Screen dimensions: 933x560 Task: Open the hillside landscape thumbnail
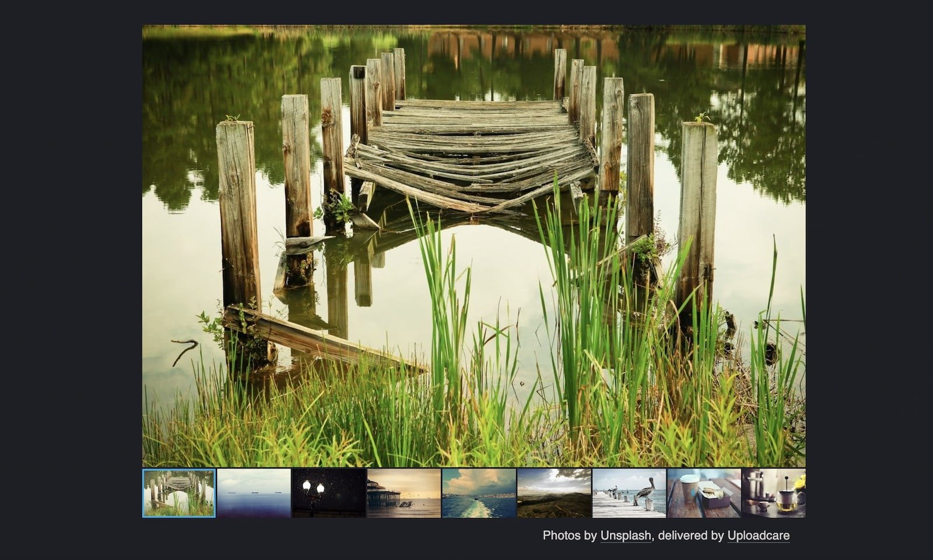pos(554,493)
